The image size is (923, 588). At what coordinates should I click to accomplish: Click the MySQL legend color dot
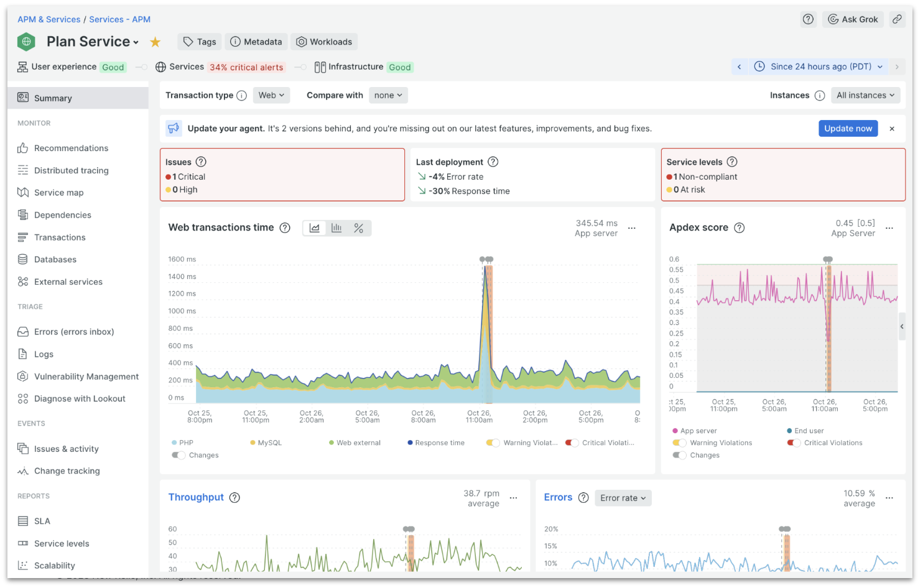pyautogui.click(x=253, y=443)
